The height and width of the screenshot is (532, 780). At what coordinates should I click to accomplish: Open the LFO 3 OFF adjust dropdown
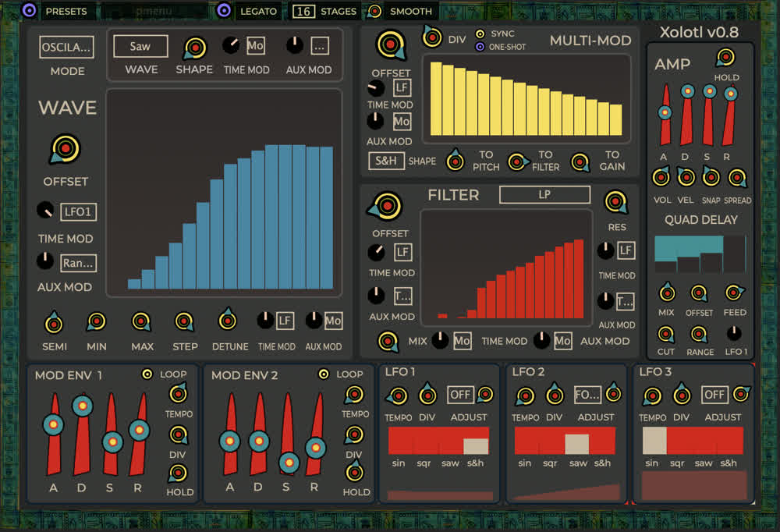[714, 395]
